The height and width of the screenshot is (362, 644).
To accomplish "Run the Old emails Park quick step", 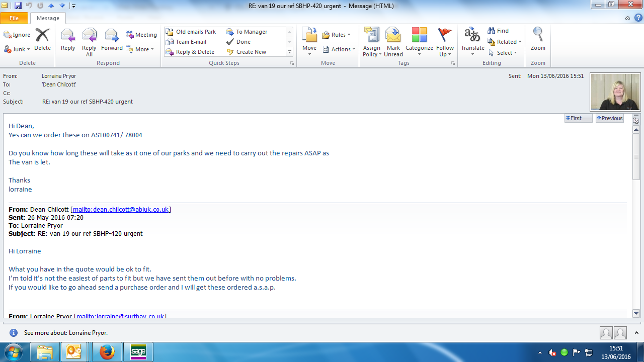I will 191,32.
